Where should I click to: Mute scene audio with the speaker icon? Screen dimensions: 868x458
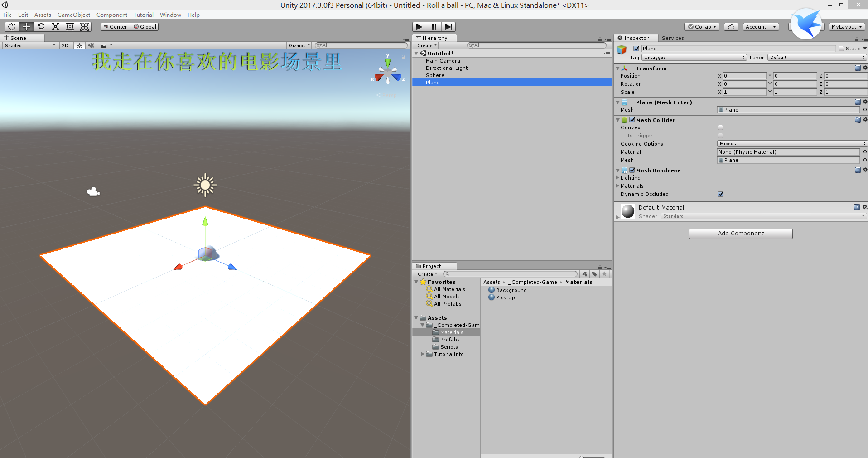coord(91,45)
